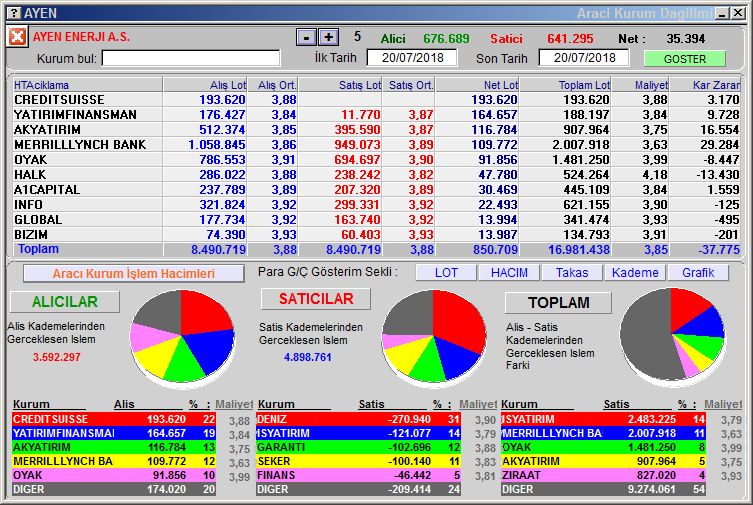Select the YATIRIMFINANSMAN table row
The height and width of the screenshot is (505, 753).
pyautogui.click(x=376, y=115)
